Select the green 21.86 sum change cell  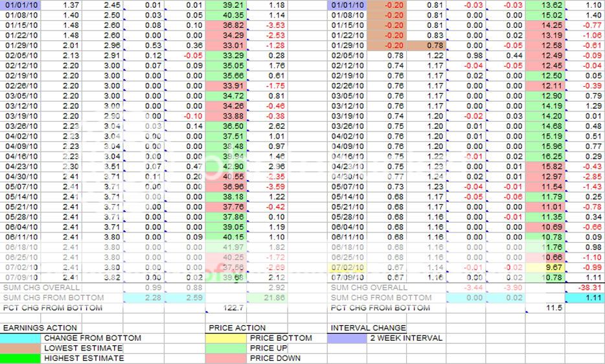coord(267,297)
